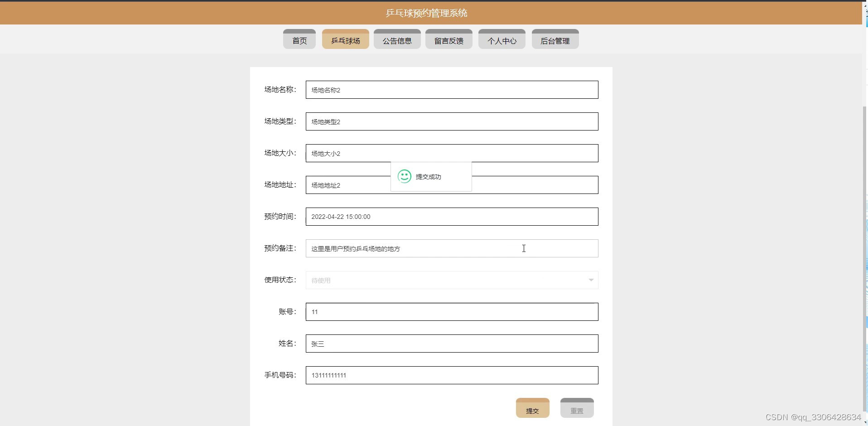Open the 首页 tab
This screenshot has width=868, height=426.
pos(299,39)
